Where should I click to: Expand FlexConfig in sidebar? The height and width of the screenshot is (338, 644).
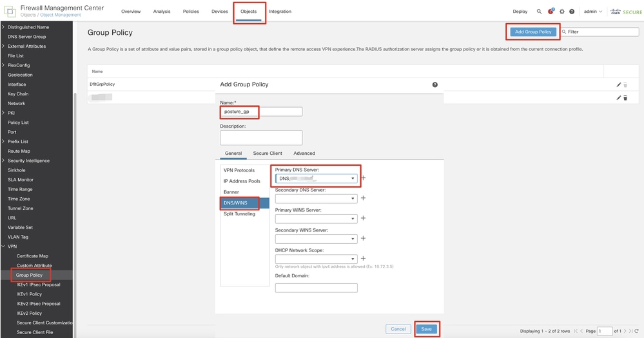pos(3,65)
